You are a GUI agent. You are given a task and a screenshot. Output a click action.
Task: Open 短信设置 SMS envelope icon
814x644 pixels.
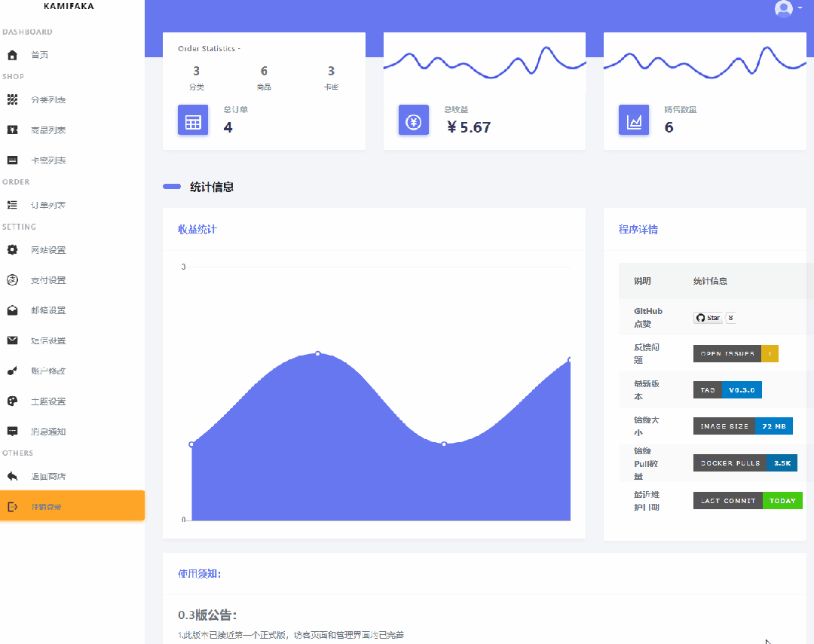[x=13, y=340]
